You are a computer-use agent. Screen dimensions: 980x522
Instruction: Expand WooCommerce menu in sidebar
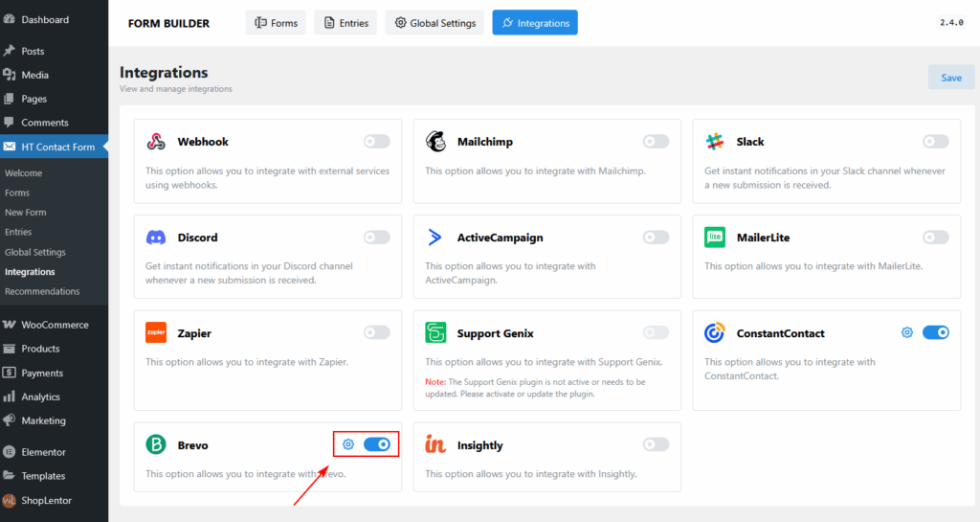(x=54, y=325)
